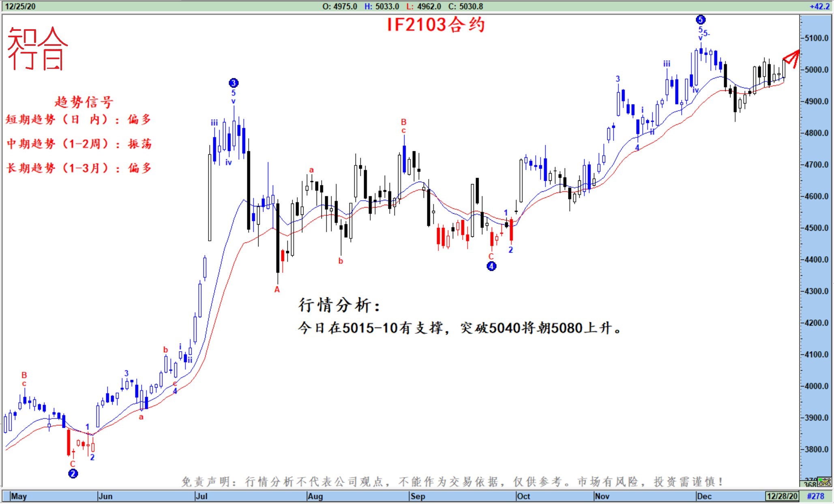834x504 pixels.
Task: Click the red wave A label in July
Action: 277,290
